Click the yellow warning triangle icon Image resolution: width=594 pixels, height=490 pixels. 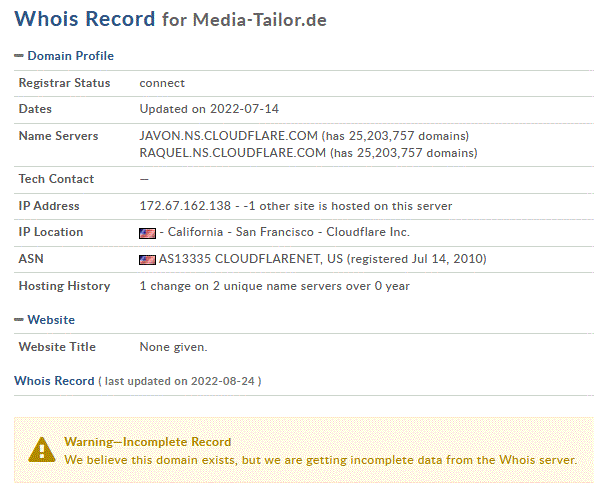pos(42,450)
